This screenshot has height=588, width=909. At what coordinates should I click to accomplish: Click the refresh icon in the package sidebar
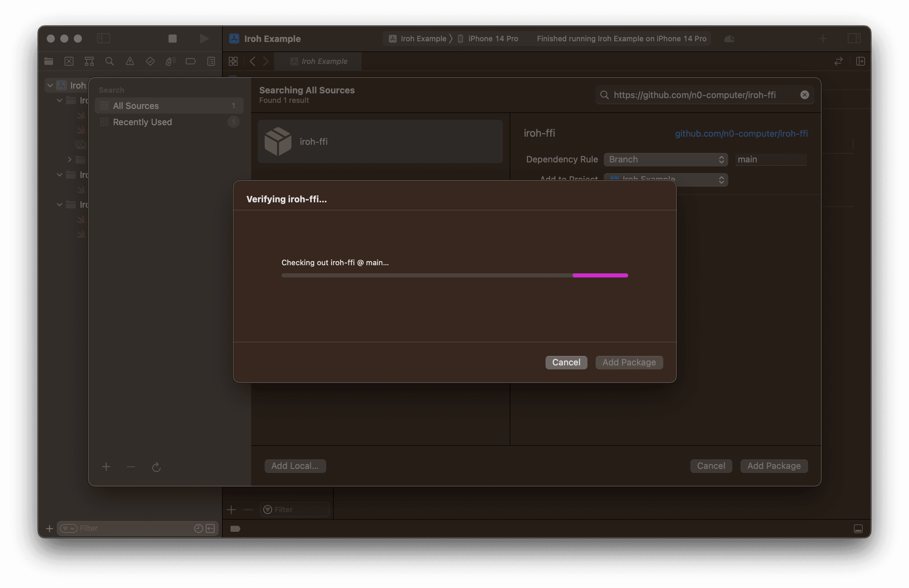pos(156,467)
